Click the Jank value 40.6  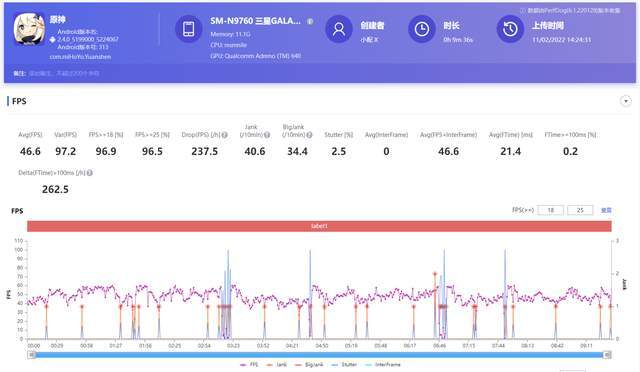click(255, 151)
